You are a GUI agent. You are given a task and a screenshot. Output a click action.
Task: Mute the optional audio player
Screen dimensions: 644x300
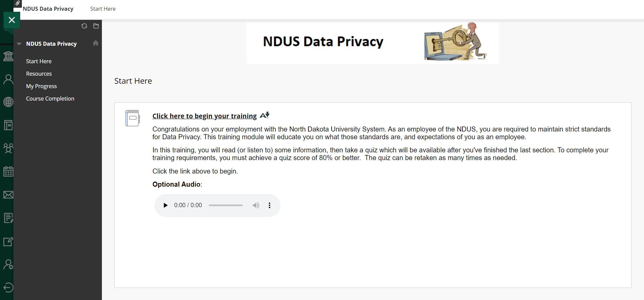(x=256, y=205)
